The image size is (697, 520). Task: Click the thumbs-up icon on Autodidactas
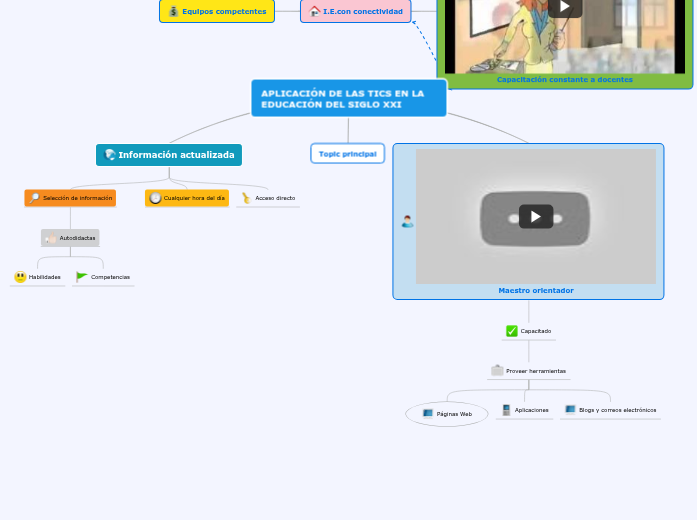point(51,238)
